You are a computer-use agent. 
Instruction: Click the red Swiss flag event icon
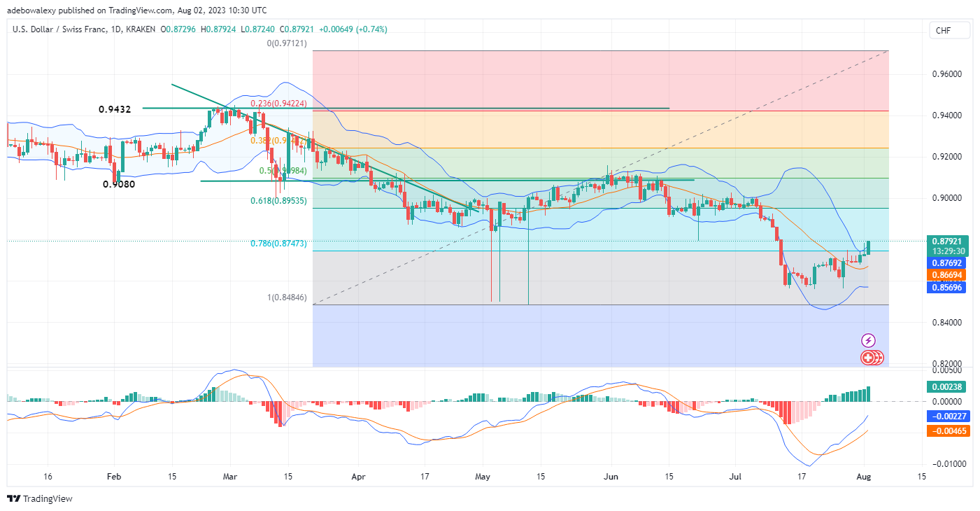click(x=868, y=358)
